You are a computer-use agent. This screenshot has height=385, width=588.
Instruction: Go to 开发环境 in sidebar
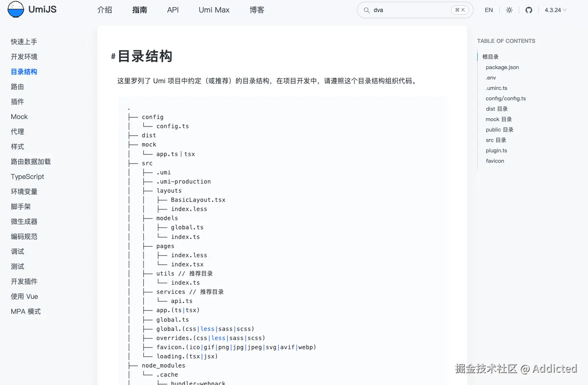[x=24, y=57]
